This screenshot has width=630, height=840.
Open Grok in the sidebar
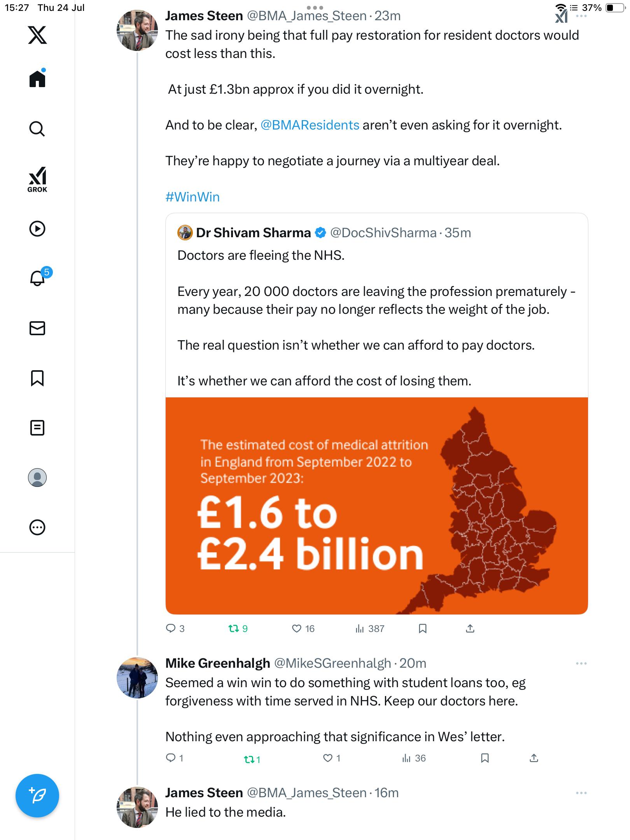tap(37, 179)
